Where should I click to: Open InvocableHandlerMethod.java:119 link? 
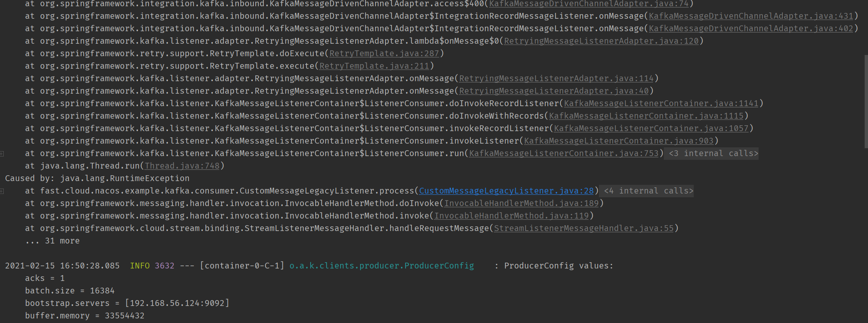(x=511, y=216)
